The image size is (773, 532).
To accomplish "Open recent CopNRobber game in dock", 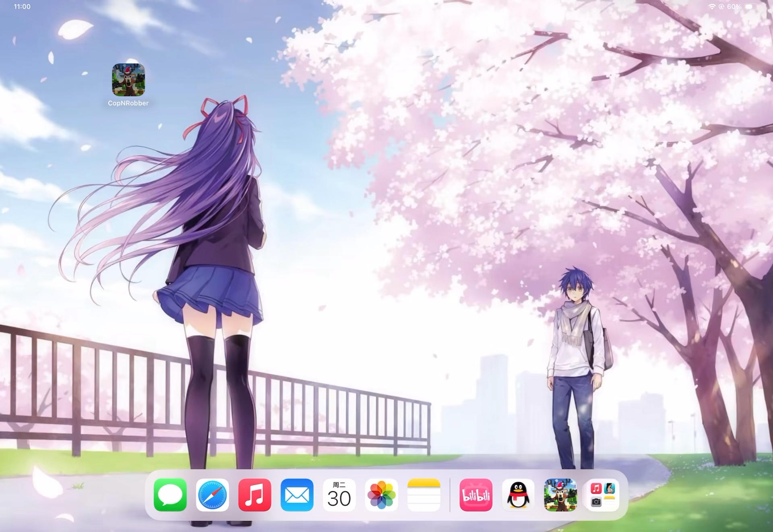I will click(x=560, y=495).
